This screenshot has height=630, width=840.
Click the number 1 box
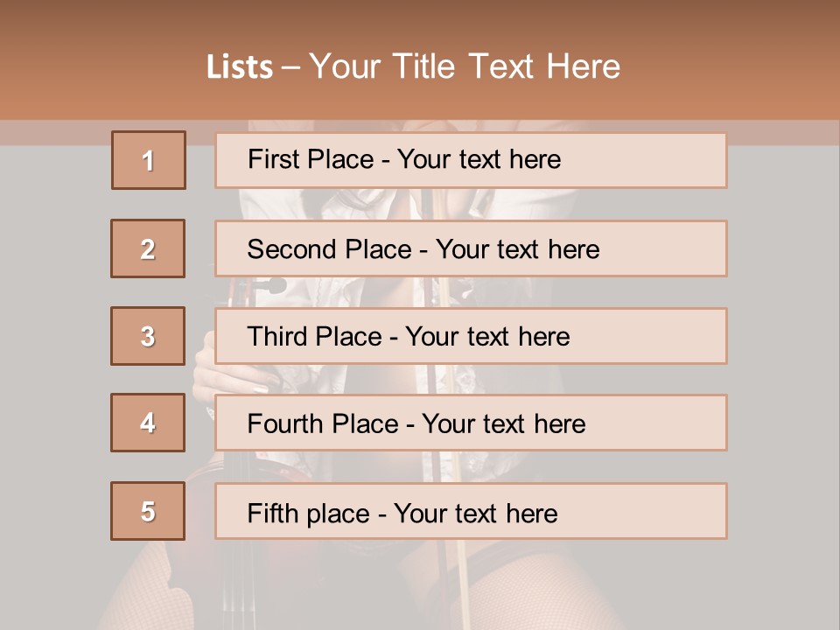(x=149, y=160)
